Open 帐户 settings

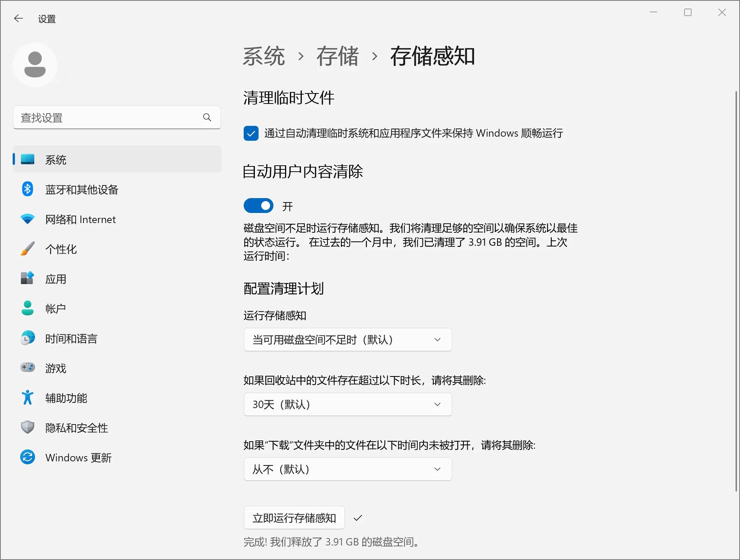[x=117, y=308]
